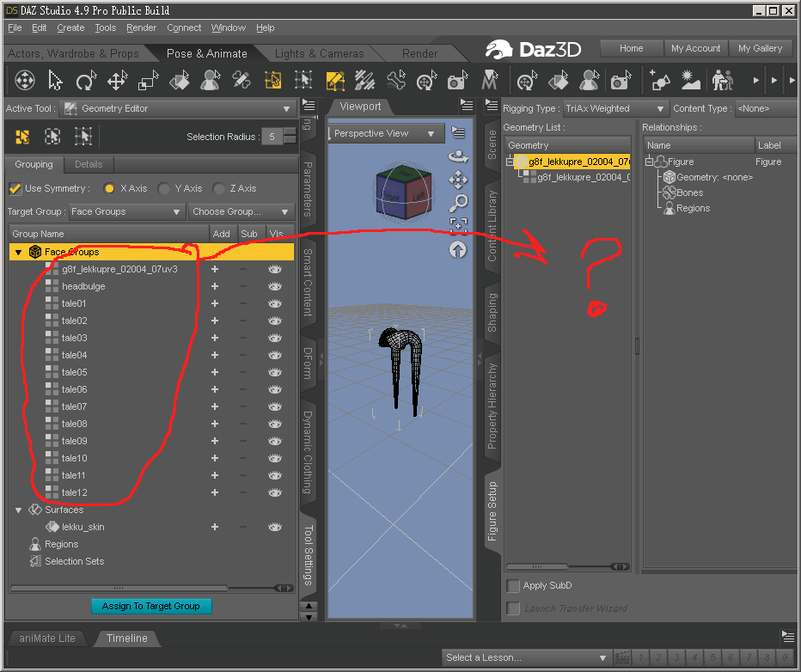
Task: Choose the Translate move tool
Action: 117,81
